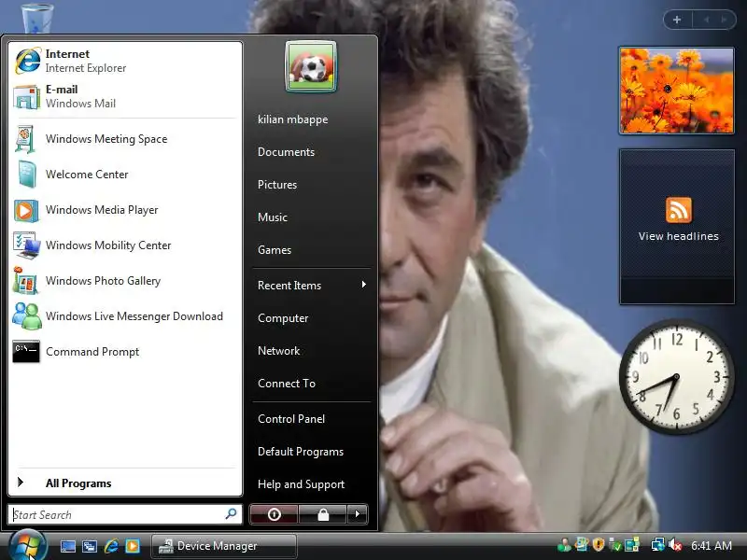This screenshot has width=747, height=560.
Task: Click the magnifier icon in Start Search
Action: [x=231, y=513]
